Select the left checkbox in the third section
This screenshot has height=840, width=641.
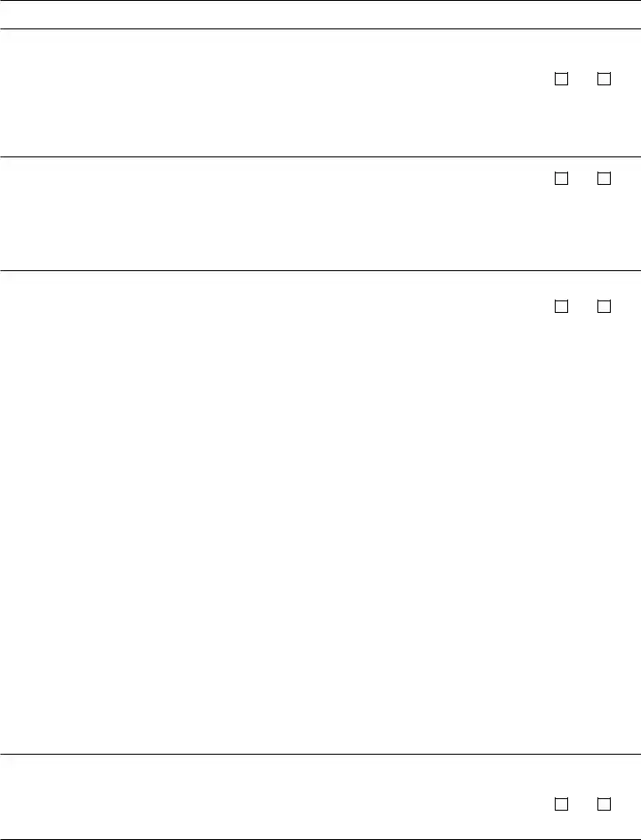point(561,307)
